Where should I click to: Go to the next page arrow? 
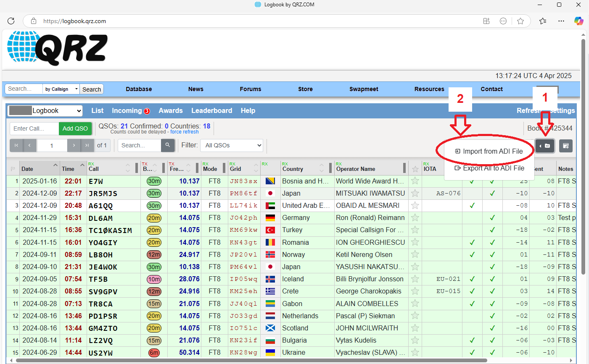point(74,145)
